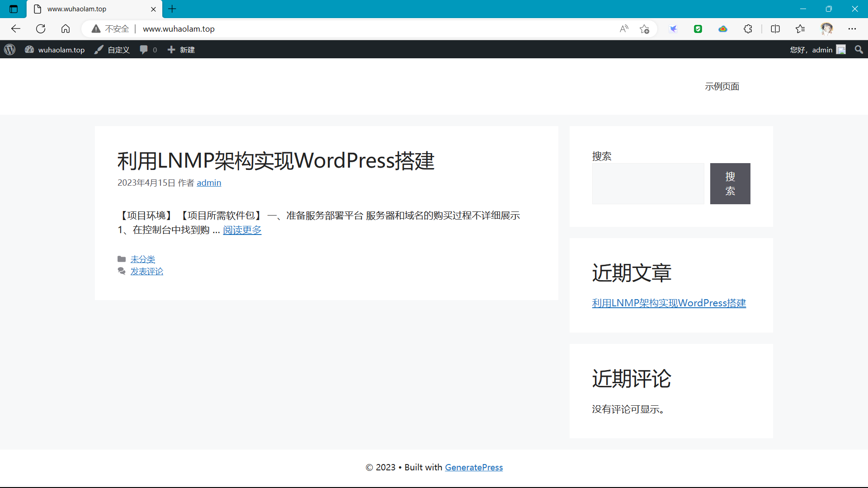Toggle split screen view icon
868x488 pixels.
pos(775,29)
